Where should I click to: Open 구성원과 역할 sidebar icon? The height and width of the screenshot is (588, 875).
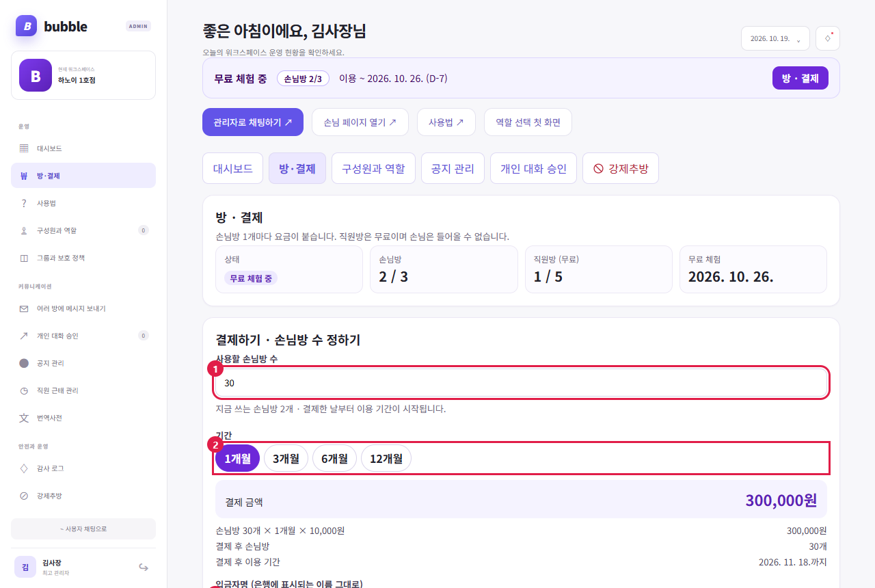(x=24, y=230)
